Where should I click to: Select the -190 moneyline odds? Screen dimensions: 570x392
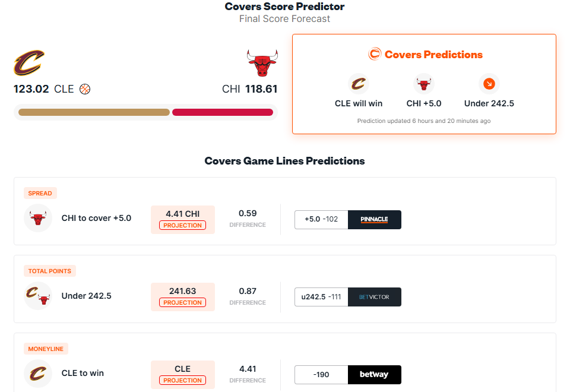click(321, 375)
